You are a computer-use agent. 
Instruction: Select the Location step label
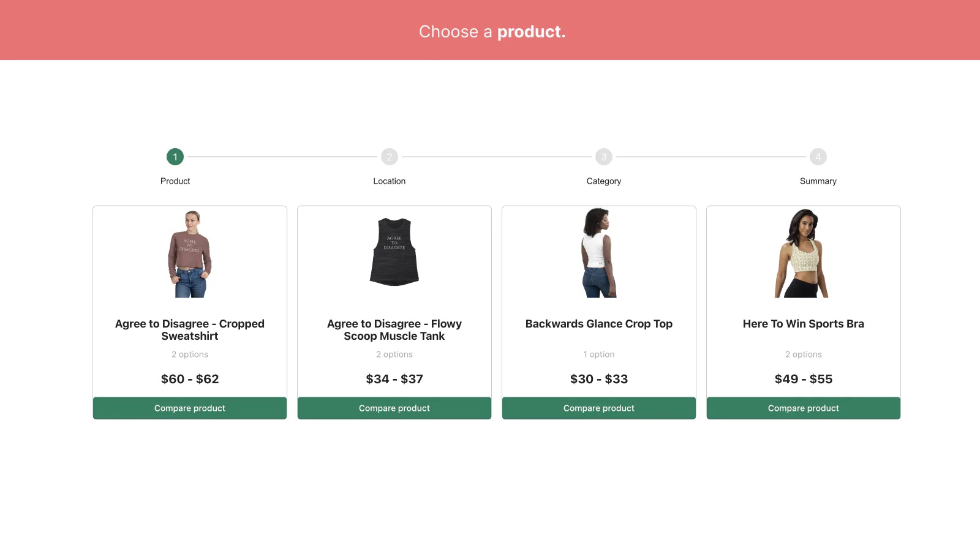(x=390, y=181)
